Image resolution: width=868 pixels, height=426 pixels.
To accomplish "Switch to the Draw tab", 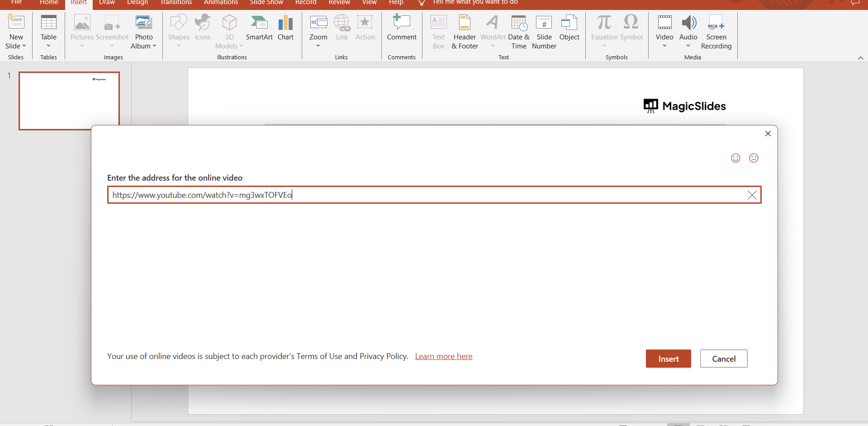I will pos(107,3).
